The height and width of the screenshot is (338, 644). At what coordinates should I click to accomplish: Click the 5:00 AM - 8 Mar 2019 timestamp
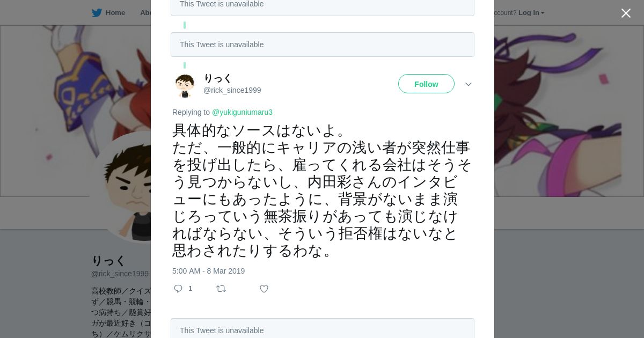pos(208,271)
